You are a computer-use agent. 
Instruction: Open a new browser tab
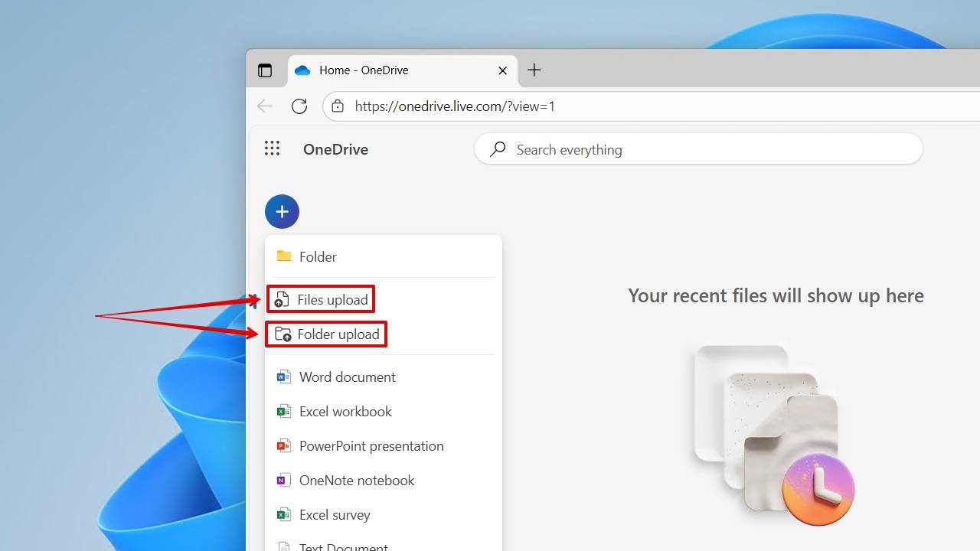(x=534, y=70)
